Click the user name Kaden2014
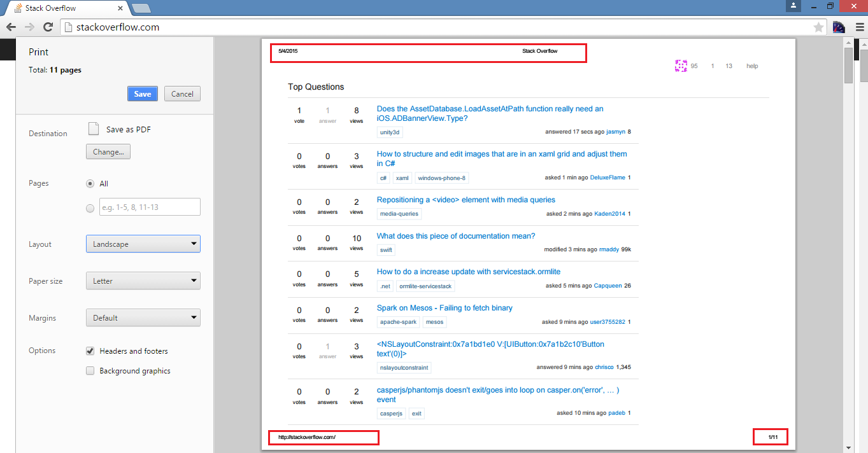868x453 pixels. coord(610,214)
